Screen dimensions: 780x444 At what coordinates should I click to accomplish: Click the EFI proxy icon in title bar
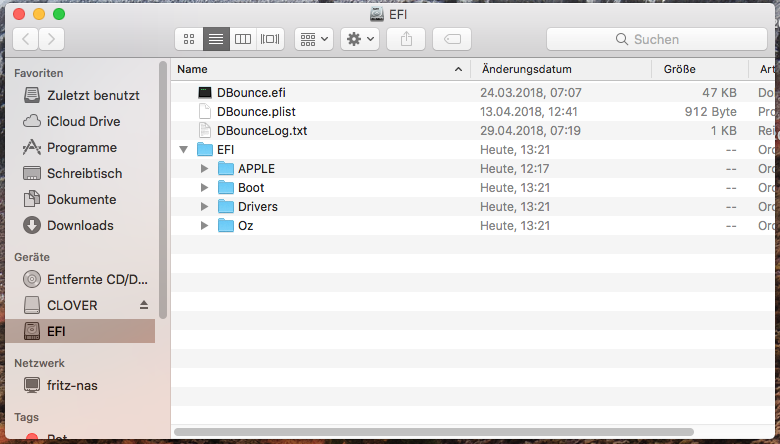pyautogui.click(x=377, y=14)
